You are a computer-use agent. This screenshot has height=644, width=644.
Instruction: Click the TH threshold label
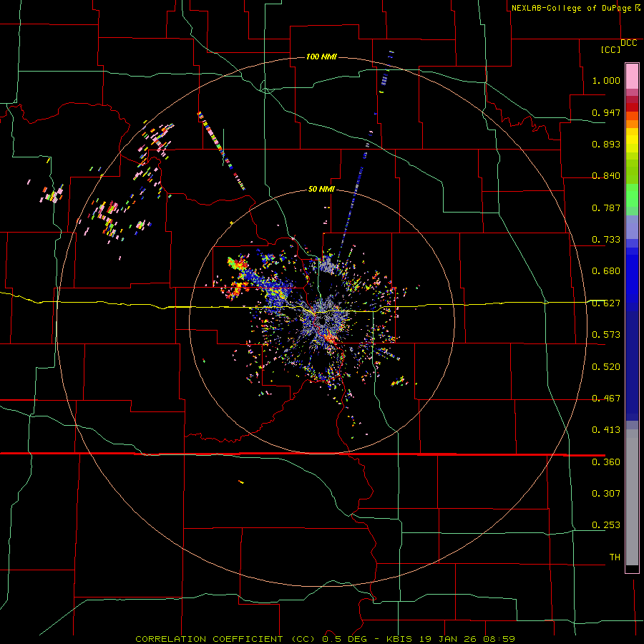[x=615, y=557]
